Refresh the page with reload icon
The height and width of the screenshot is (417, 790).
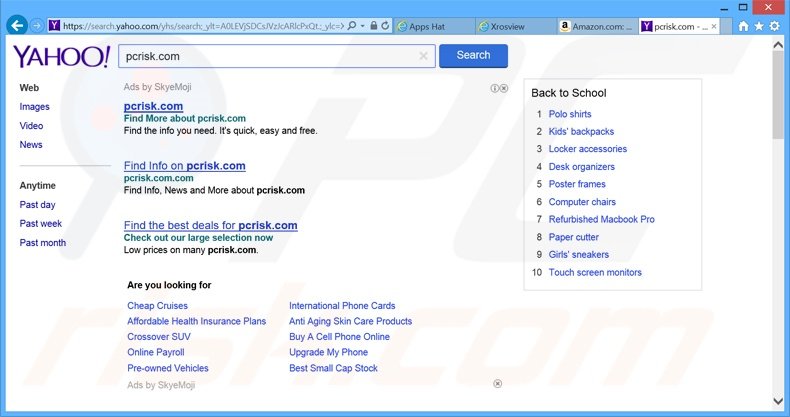click(x=385, y=25)
